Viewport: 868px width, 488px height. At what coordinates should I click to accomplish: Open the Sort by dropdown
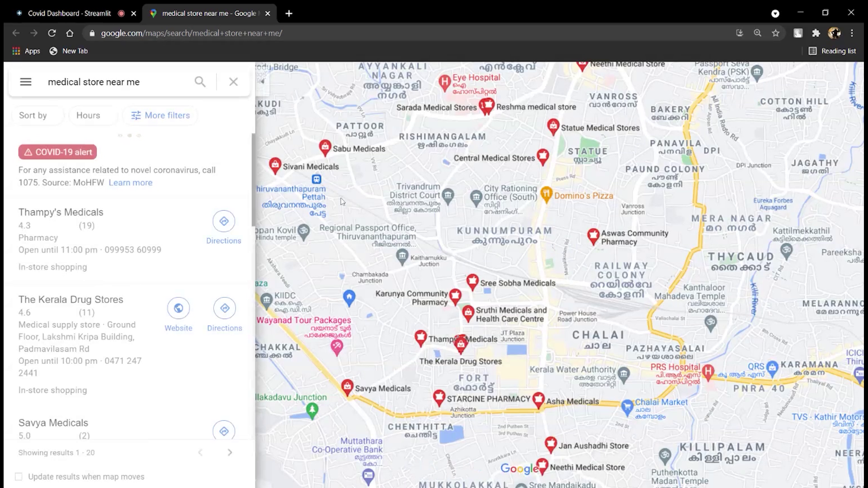point(33,115)
